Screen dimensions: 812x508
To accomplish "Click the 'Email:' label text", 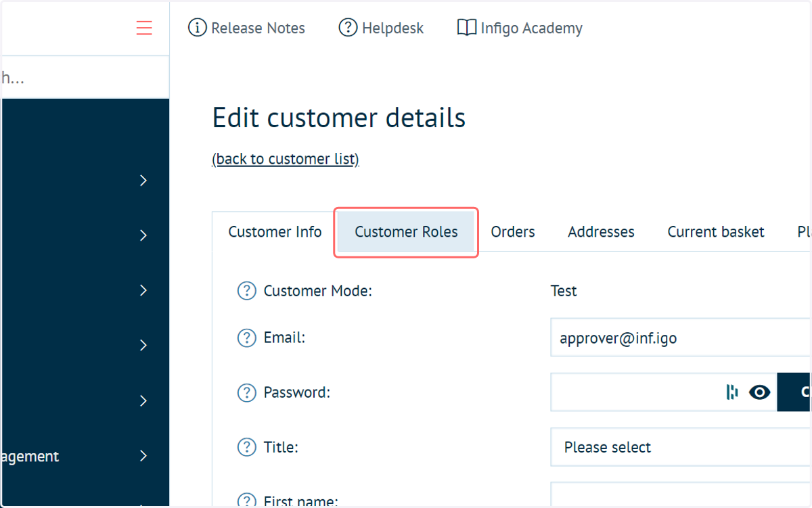I will click(284, 338).
